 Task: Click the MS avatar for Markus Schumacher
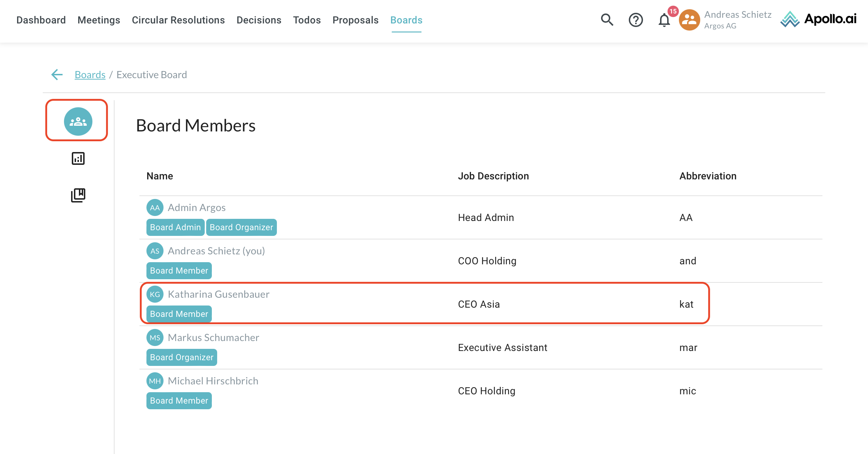pyautogui.click(x=155, y=337)
